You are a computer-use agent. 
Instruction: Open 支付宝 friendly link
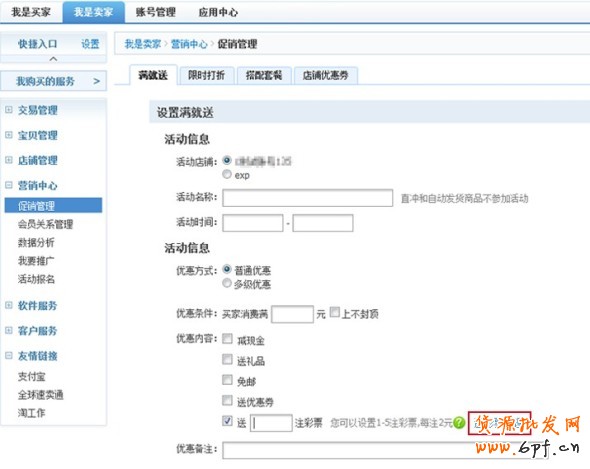tap(32, 376)
